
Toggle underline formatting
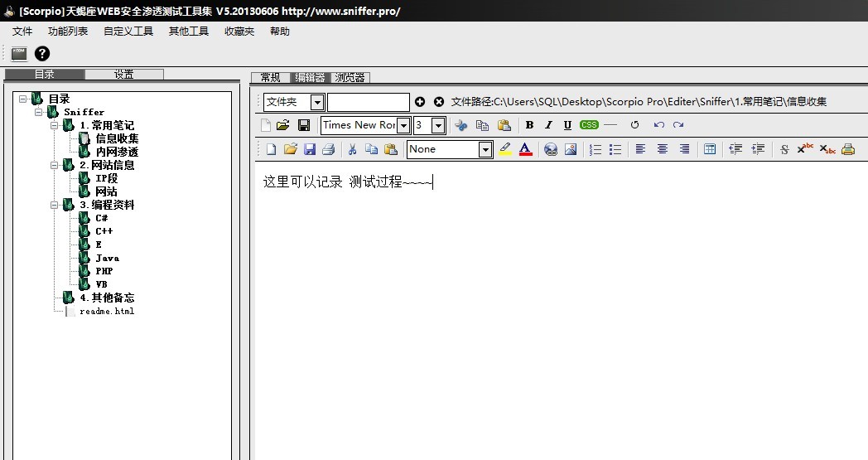point(567,125)
